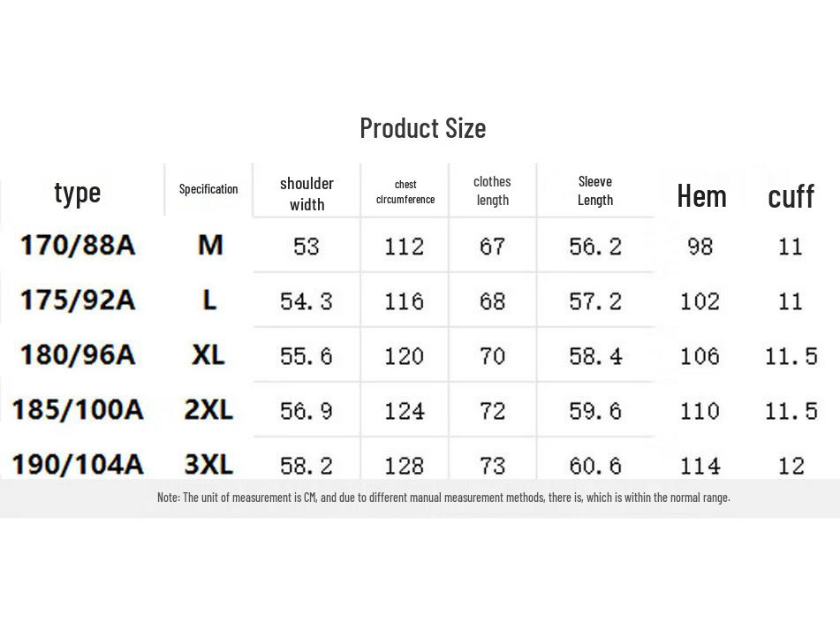Click the chest circumference header

(405, 192)
